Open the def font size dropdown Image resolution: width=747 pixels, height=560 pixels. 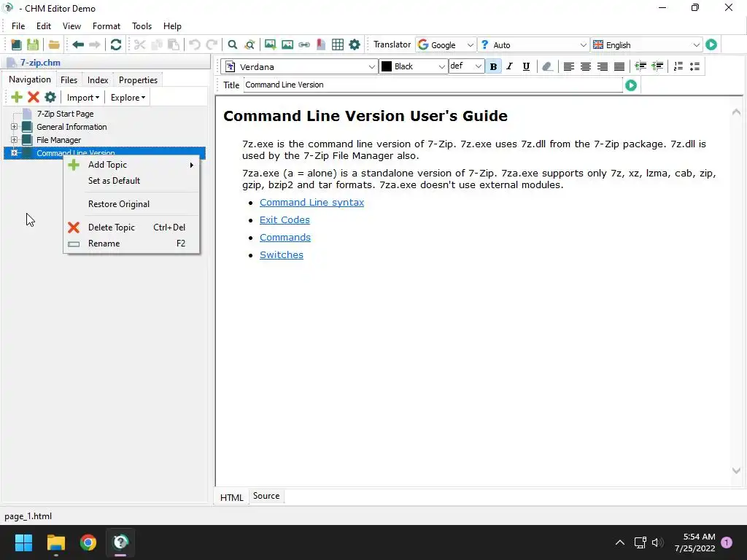[x=466, y=66]
